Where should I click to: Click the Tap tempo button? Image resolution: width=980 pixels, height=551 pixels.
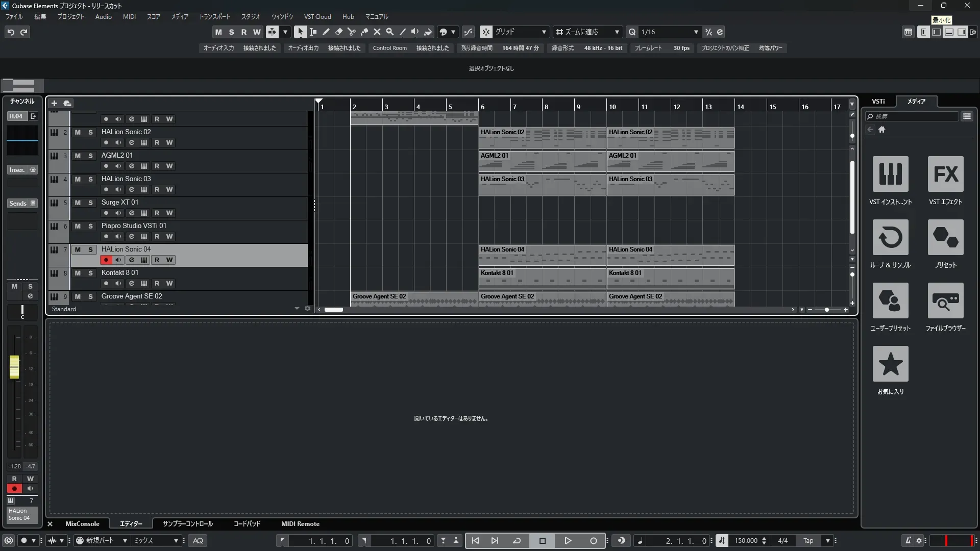(808, 540)
